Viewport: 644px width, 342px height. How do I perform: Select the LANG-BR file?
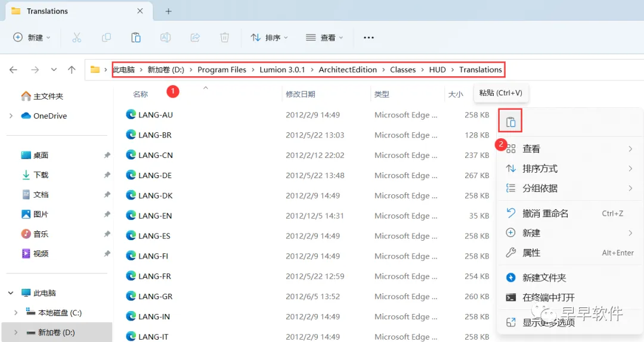148,135
